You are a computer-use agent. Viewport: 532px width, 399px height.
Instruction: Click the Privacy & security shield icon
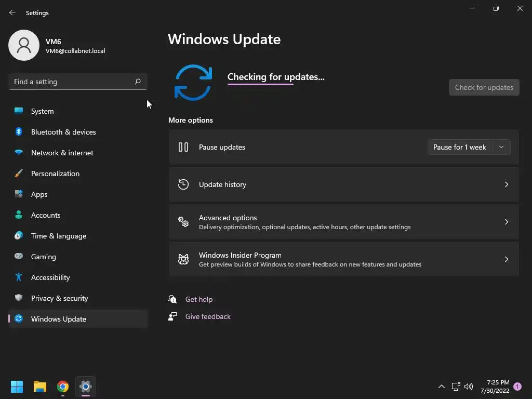(x=19, y=298)
